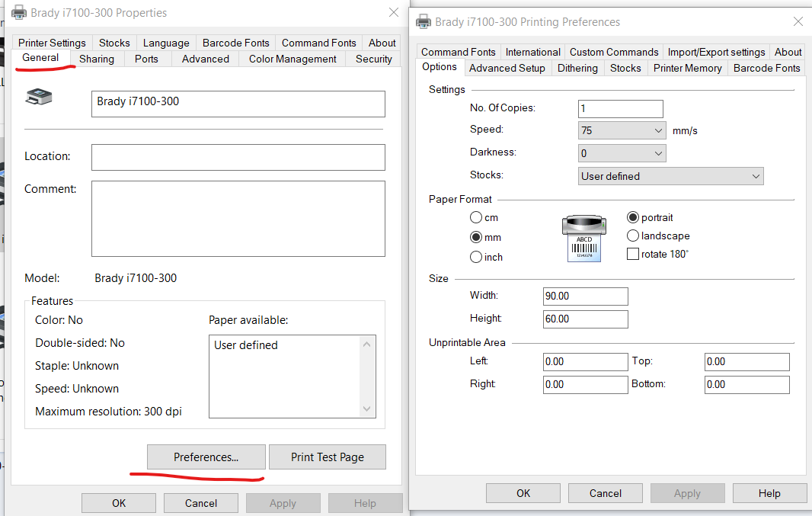Screen dimensions: 812x516
Task: Choose portrait orientation
Action: point(633,217)
